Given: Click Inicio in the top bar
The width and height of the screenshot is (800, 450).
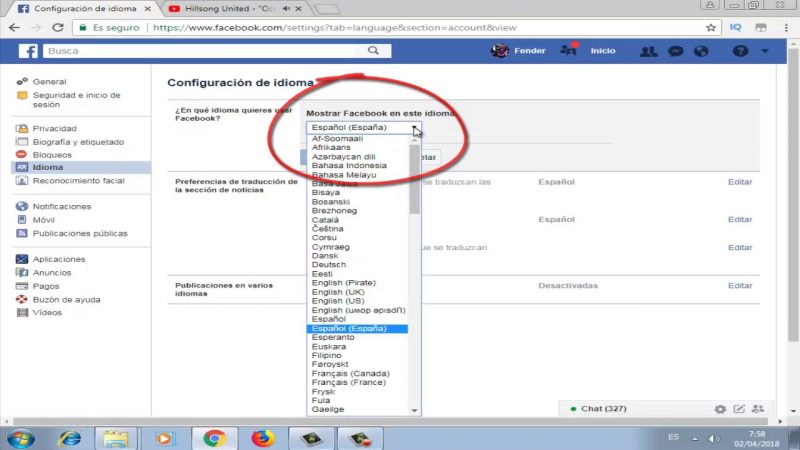Looking at the screenshot, I should coord(603,51).
